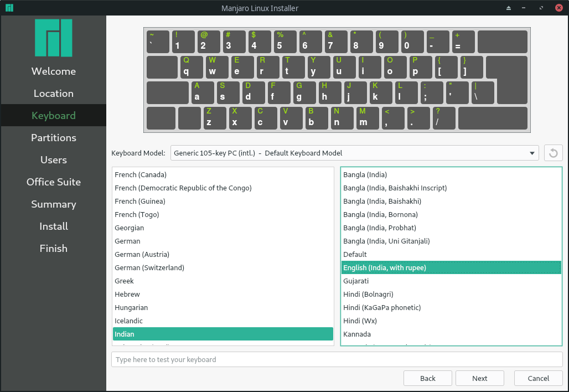
Task: Click the backslash key on keyboard preview
Action: 483,92
